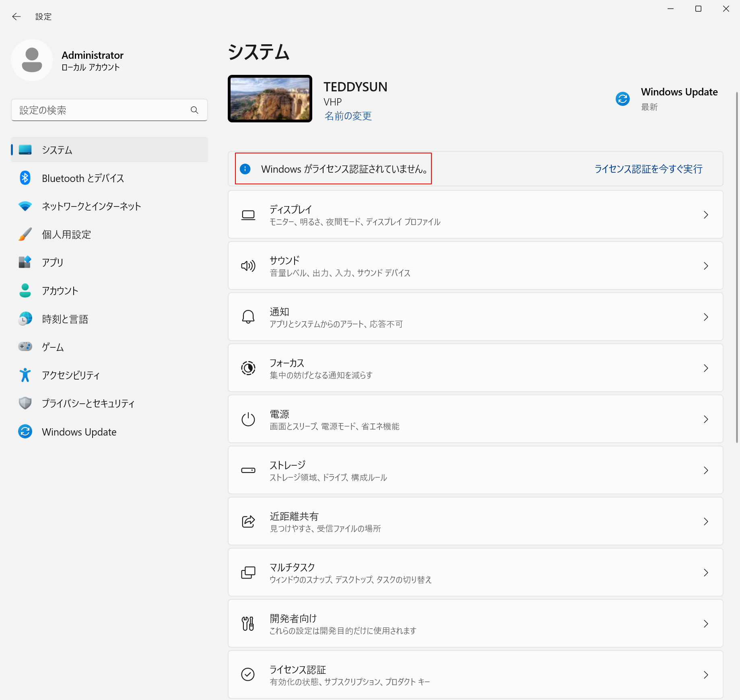
Task: Switch to アプリ section
Action: coord(109,262)
